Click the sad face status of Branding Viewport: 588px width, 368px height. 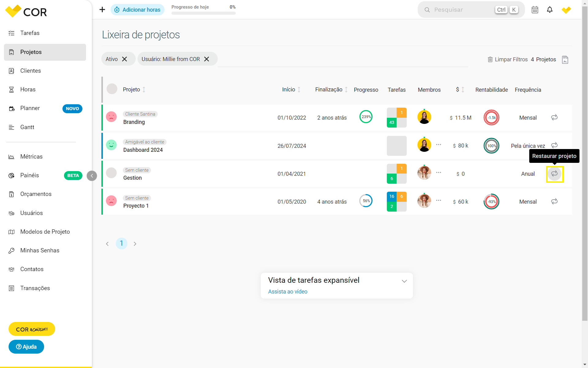111,117
